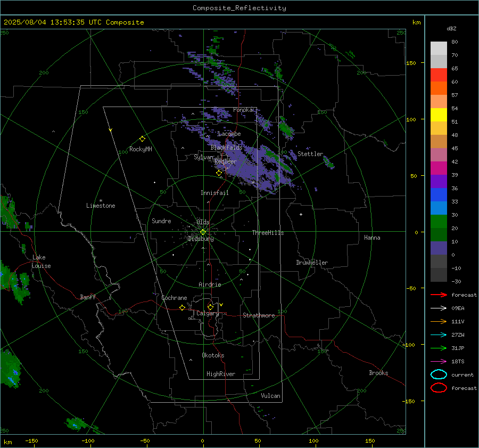This screenshot has height=448, width=479.
Task: Click the Composite_Reflectivity title
Action: (x=239, y=8)
